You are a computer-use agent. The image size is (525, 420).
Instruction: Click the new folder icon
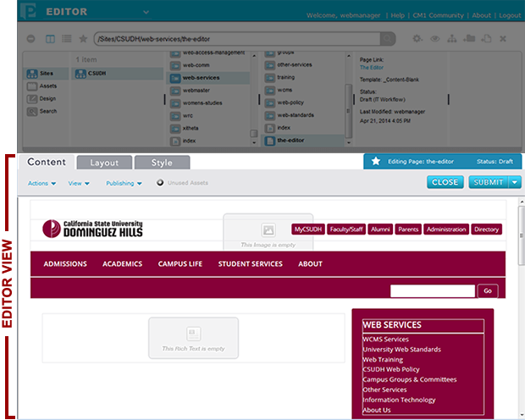click(x=469, y=38)
